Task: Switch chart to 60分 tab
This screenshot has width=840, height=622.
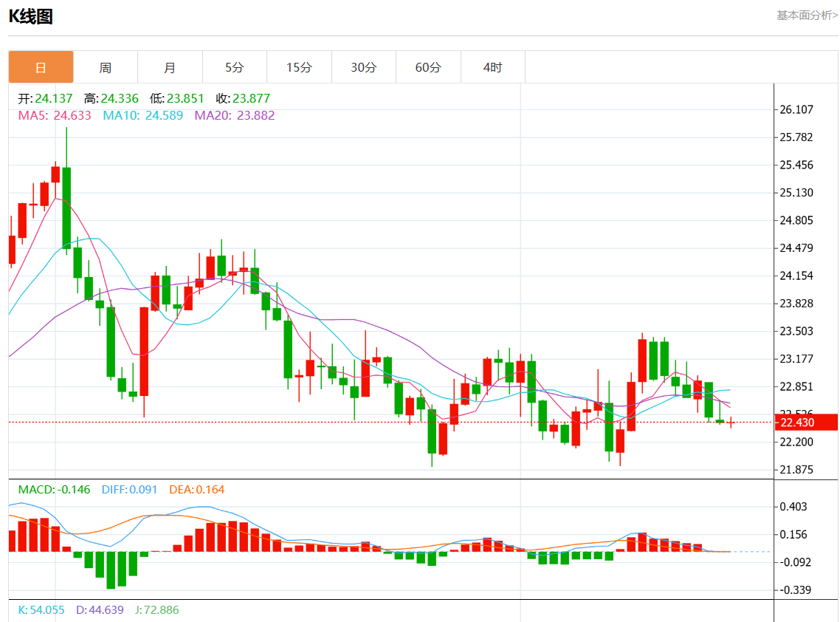Action: pos(428,67)
